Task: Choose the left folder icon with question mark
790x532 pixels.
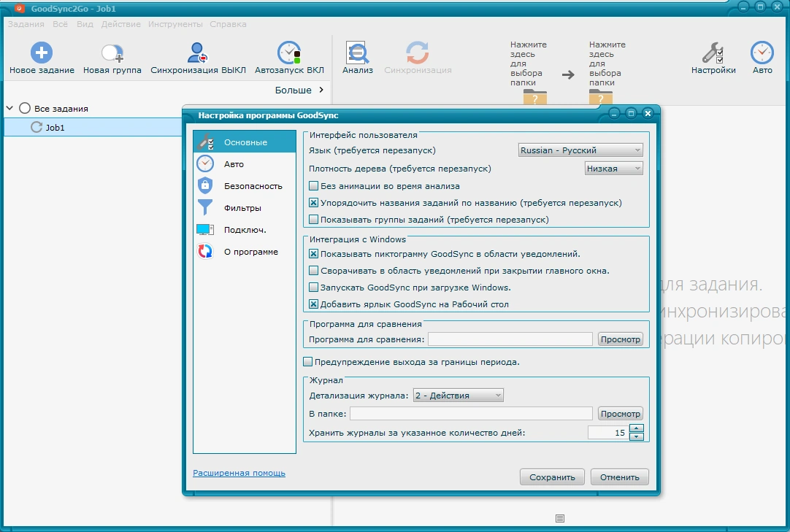Action: 535,97
